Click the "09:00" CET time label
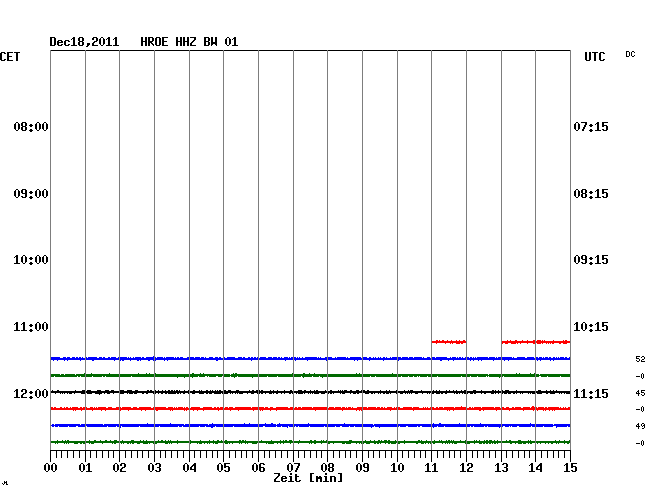 pos(31,194)
